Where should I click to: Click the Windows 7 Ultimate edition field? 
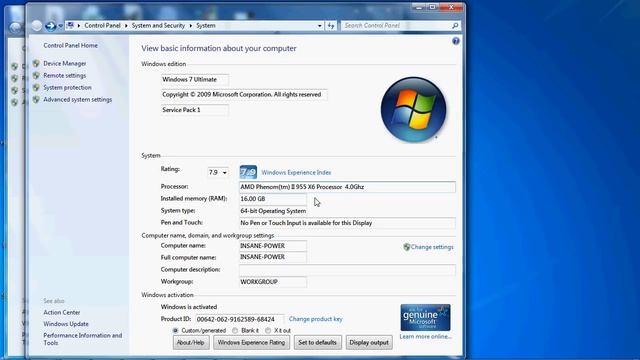(195, 80)
